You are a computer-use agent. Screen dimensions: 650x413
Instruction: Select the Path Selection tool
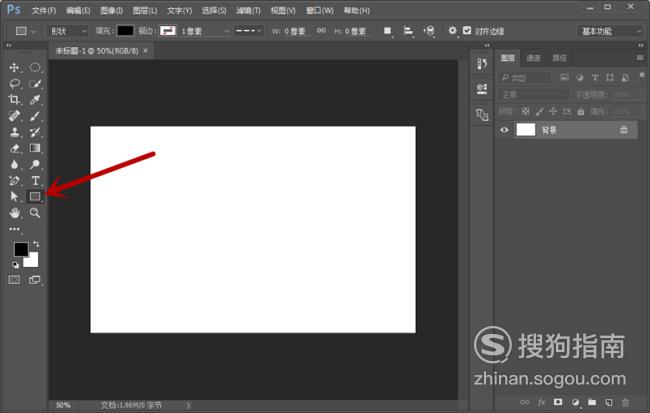pyautogui.click(x=14, y=196)
